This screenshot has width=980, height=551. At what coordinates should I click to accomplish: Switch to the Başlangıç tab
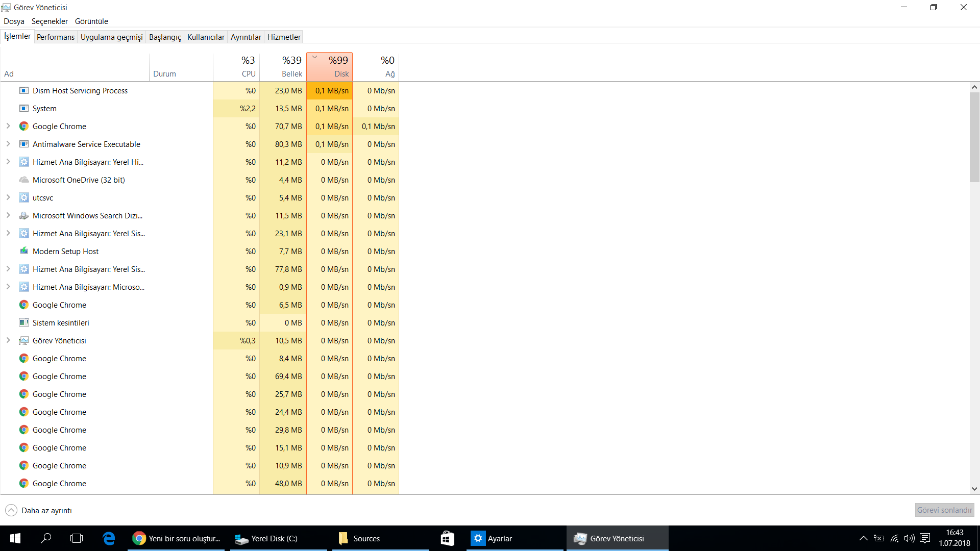coord(165,37)
